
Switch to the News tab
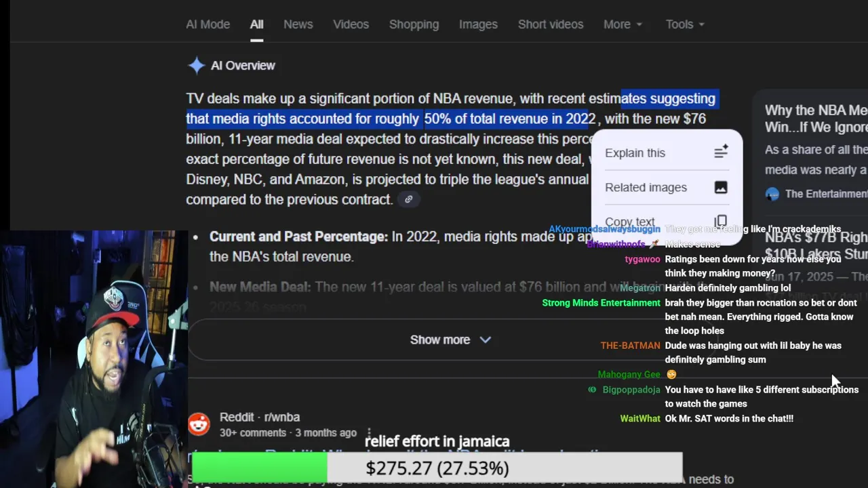(298, 24)
